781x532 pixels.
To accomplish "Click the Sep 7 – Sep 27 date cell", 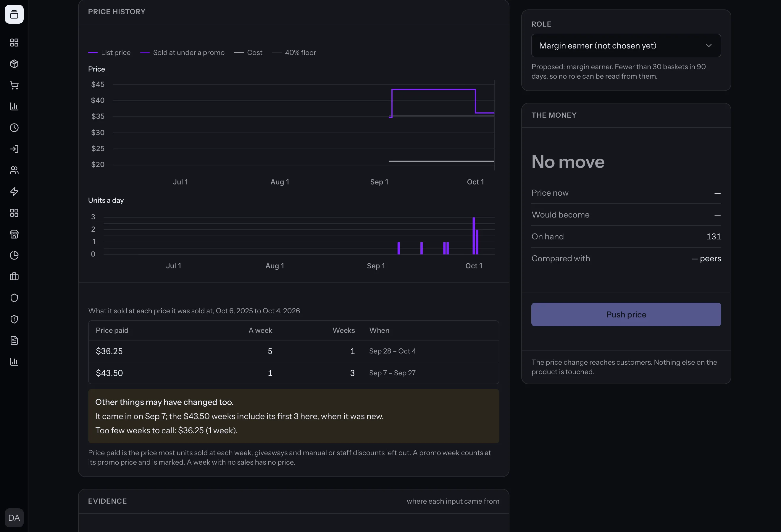I will tap(392, 373).
